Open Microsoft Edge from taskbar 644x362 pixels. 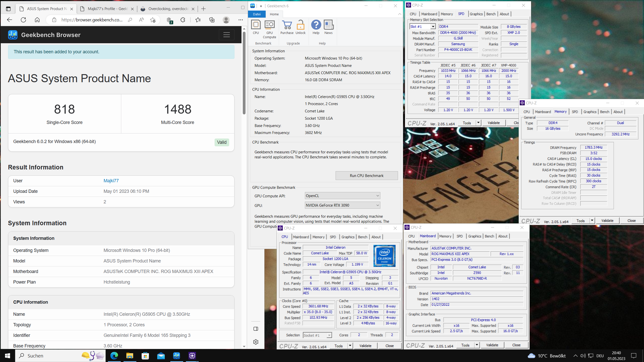click(x=114, y=356)
